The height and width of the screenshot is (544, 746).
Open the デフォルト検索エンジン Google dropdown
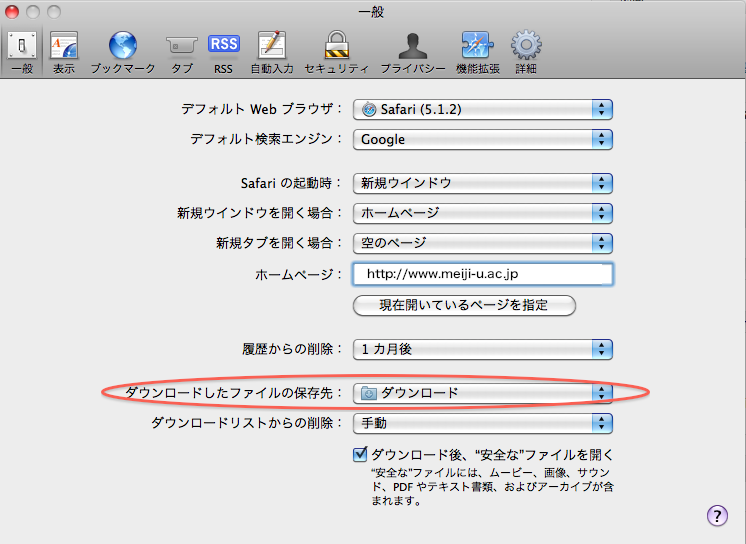tap(482, 139)
